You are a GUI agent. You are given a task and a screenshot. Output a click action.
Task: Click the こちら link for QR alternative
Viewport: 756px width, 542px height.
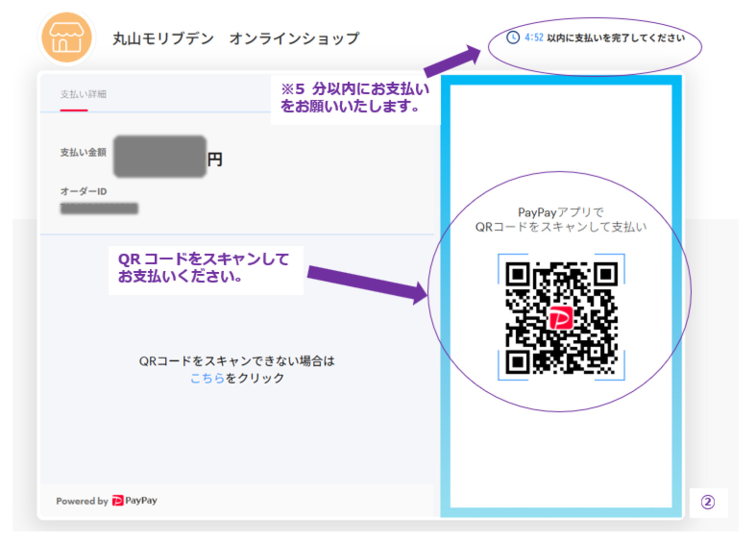(x=207, y=378)
